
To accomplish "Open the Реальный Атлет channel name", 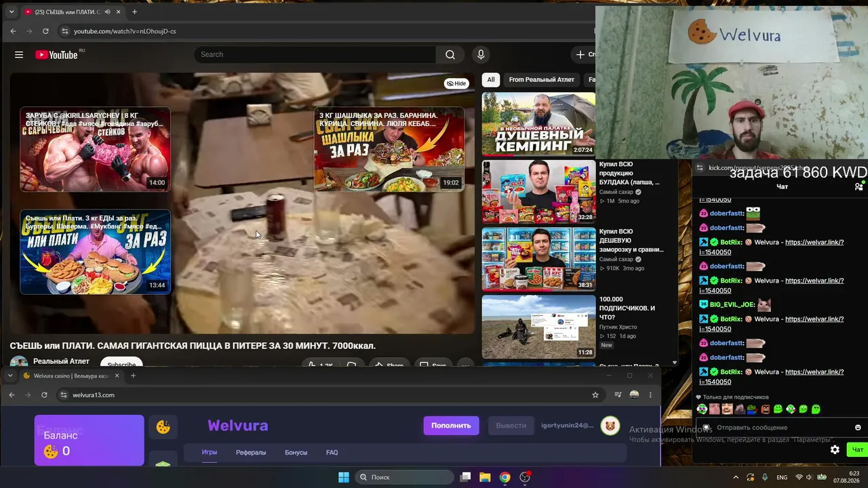I will tap(62, 361).
